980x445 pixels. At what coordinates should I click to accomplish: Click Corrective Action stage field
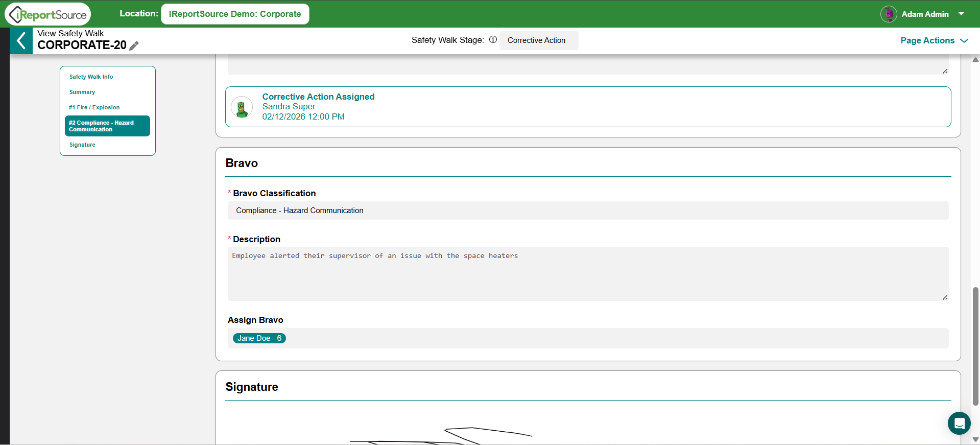pyautogui.click(x=539, y=40)
